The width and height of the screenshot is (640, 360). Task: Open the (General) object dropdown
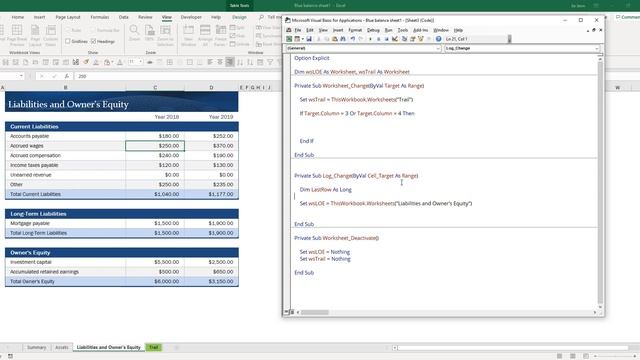click(x=438, y=48)
